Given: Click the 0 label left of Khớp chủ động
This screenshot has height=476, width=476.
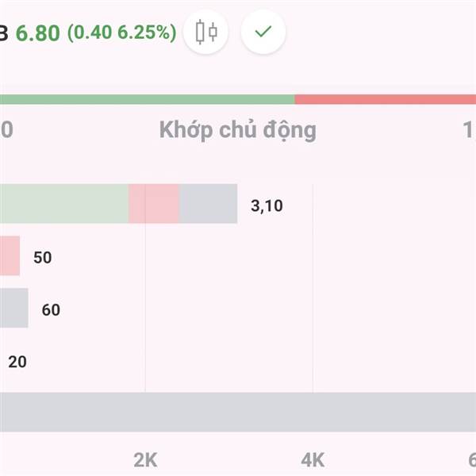Looking at the screenshot, I should click(x=6, y=130).
